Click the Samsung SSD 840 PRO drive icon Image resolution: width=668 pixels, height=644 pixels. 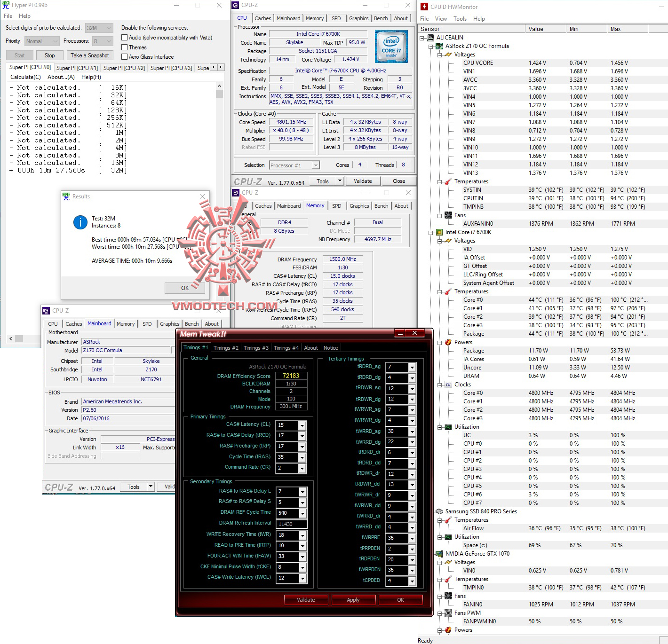pyautogui.click(x=439, y=511)
